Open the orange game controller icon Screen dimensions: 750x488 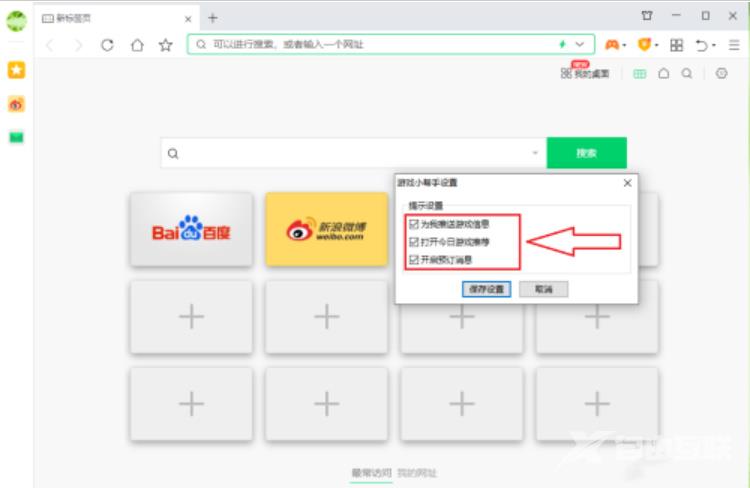(612, 45)
